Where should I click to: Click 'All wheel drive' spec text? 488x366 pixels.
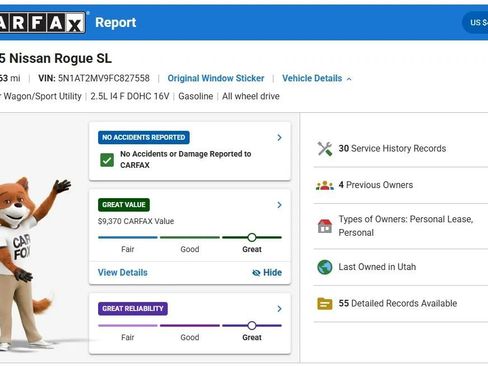pos(251,96)
